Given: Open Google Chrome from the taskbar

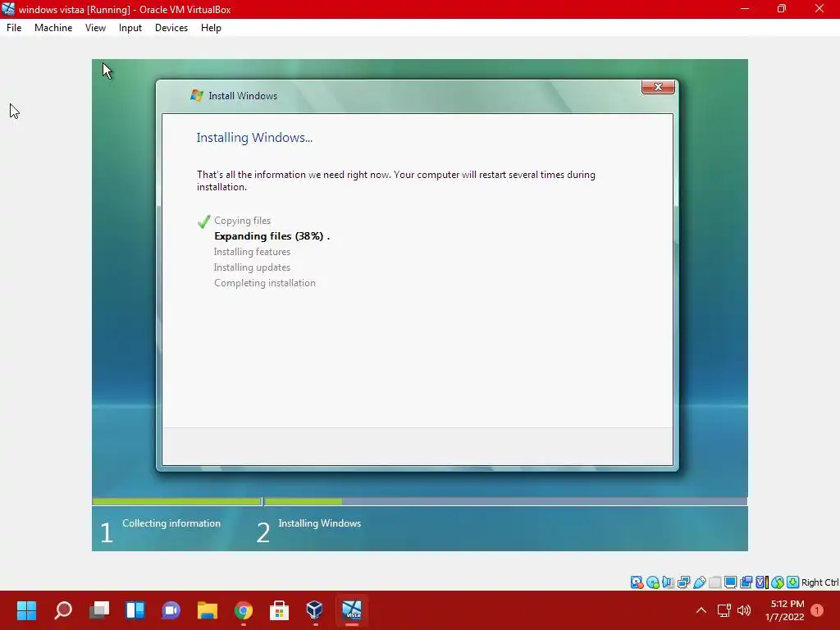Looking at the screenshot, I should (x=243, y=610).
